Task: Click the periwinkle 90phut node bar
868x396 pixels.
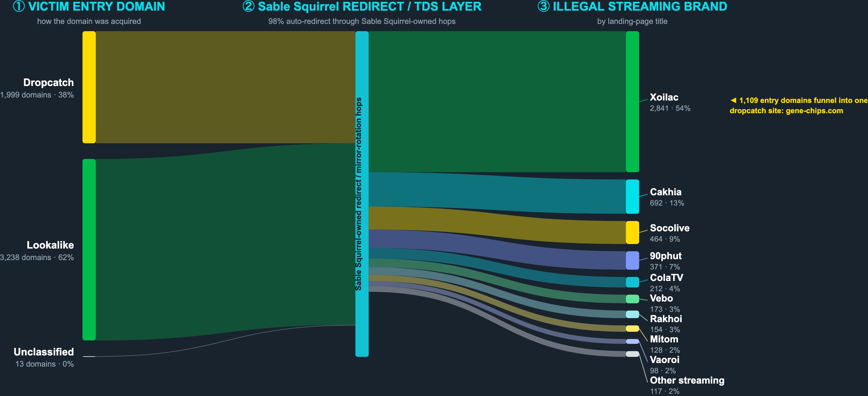Action: (633, 260)
